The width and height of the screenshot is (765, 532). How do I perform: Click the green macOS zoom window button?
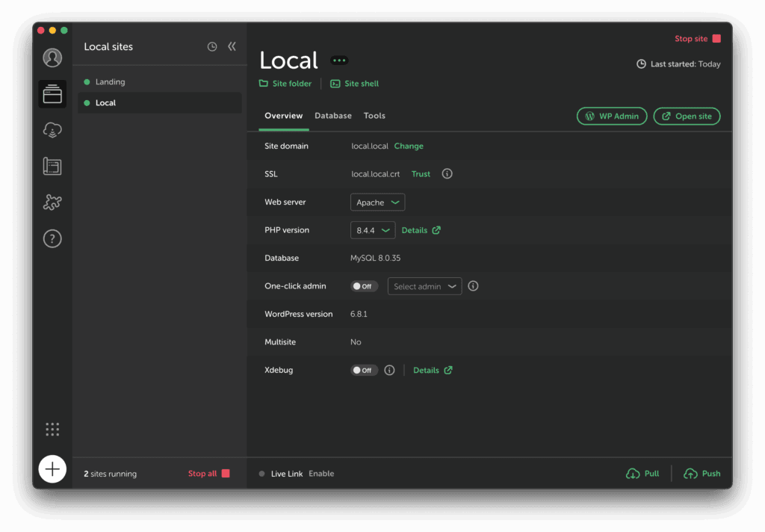[x=64, y=30]
